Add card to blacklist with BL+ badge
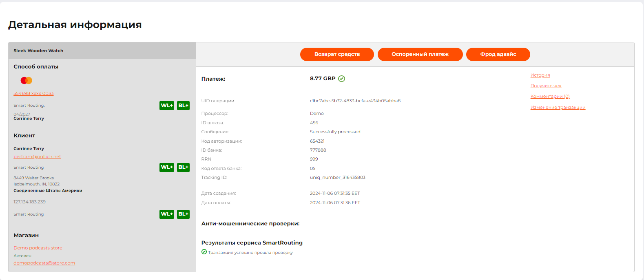Image resolution: width=644 pixels, height=280 pixels. point(183,106)
